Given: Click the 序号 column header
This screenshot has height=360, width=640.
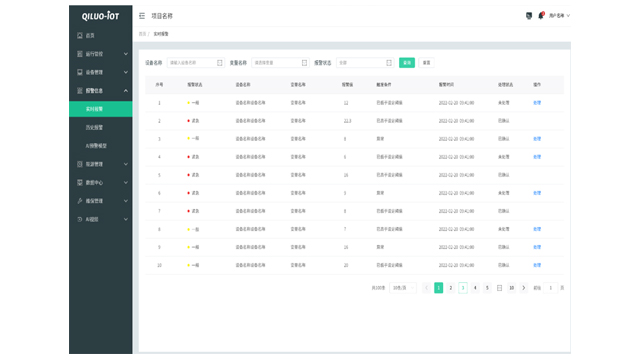Looking at the screenshot, I should click(x=159, y=84).
